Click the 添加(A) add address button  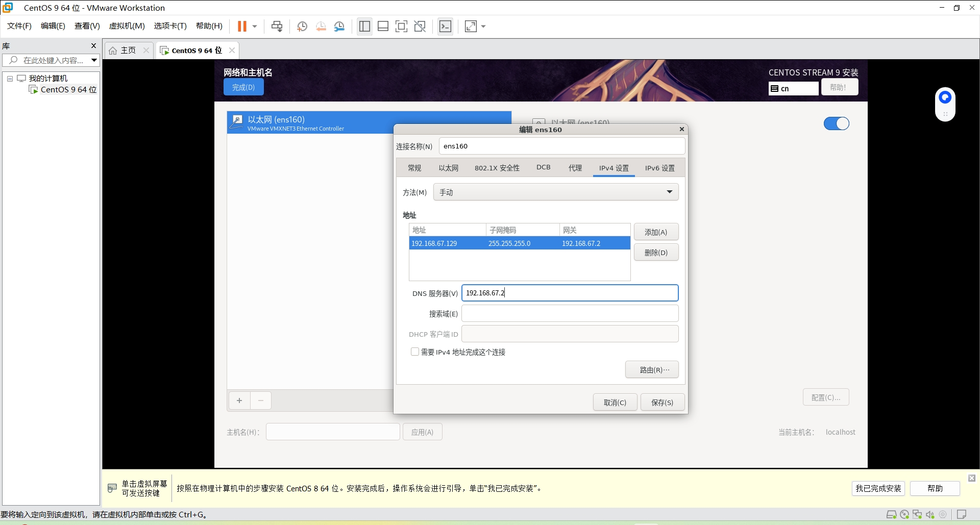(x=656, y=232)
